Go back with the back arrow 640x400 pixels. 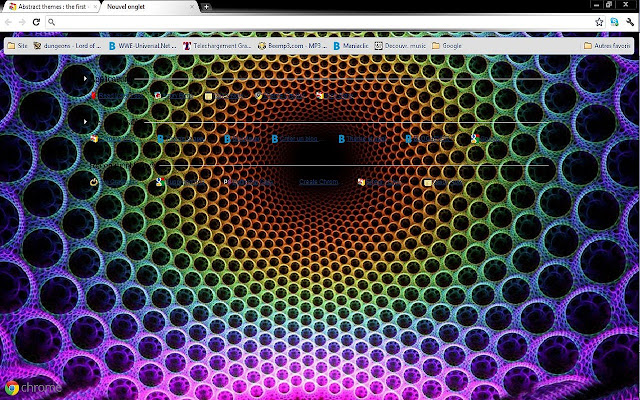[x=8, y=22]
